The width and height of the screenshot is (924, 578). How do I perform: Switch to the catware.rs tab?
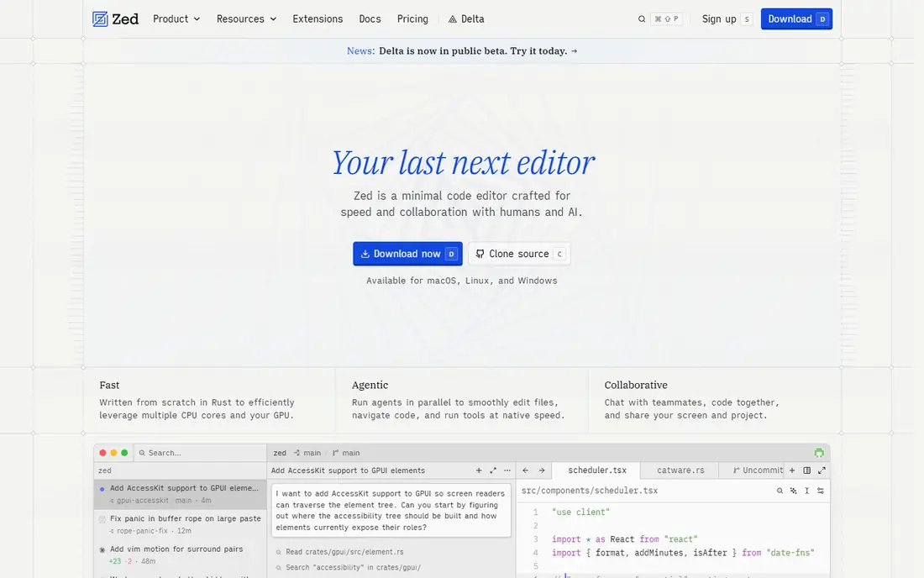click(x=680, y=470)
